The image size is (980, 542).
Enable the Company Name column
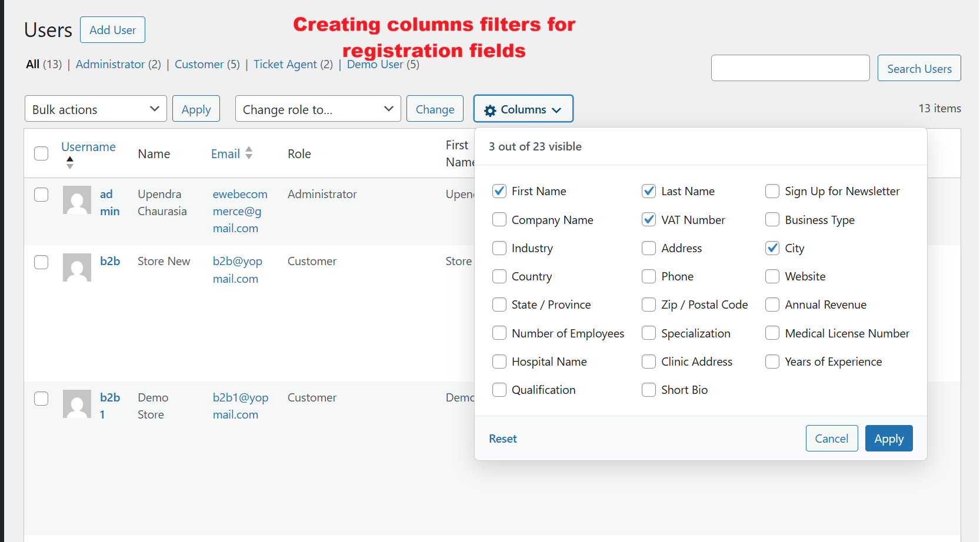click(499, 219)
